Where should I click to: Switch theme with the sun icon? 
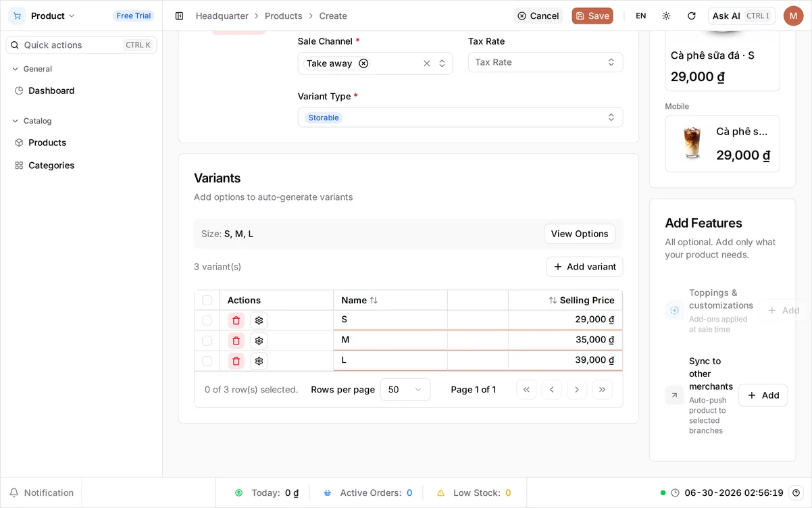point(666,16)
